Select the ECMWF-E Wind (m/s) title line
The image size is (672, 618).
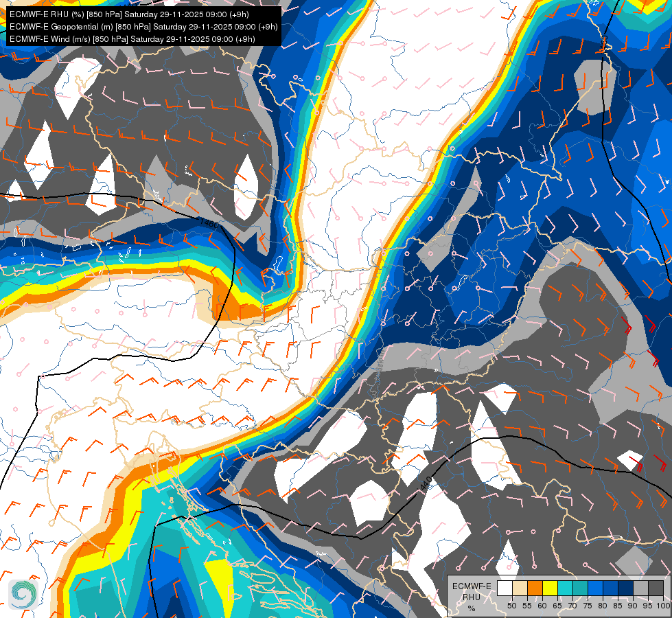click(x=132, y=39)
